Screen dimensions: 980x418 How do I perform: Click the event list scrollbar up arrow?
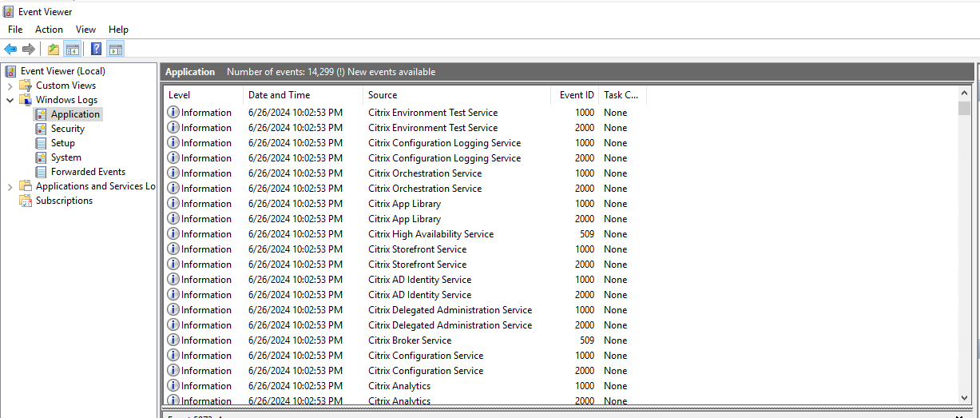pyautogui.click(x=965, y=92)
